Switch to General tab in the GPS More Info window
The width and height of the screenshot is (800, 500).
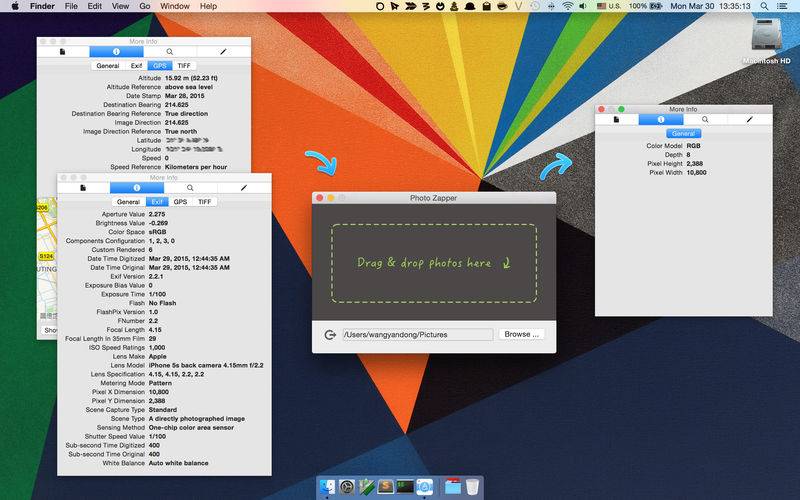[x=108, y=66]
